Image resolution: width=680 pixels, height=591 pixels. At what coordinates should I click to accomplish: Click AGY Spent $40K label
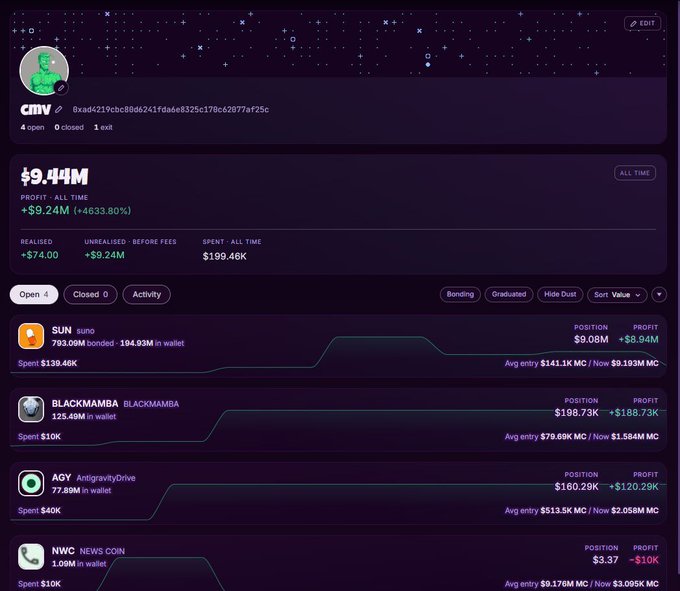(x=39, y=511)
